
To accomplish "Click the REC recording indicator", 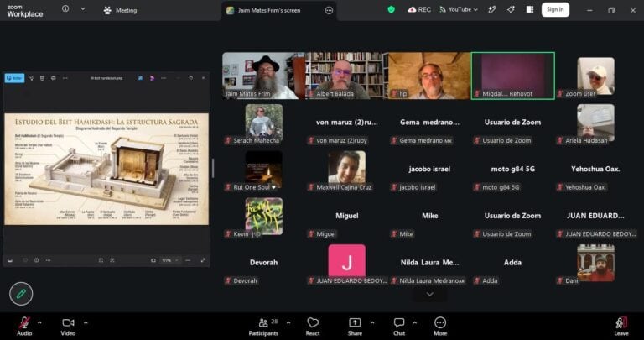I will coord(419,9).
